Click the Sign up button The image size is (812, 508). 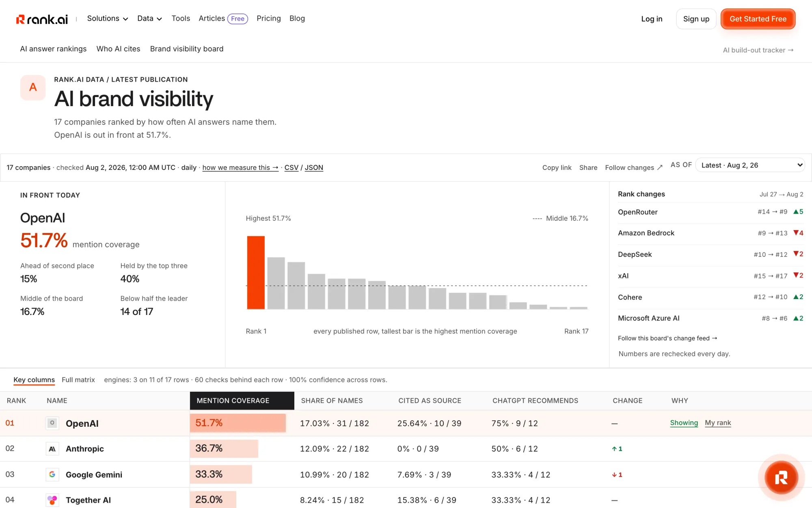(x=696, y=19)
